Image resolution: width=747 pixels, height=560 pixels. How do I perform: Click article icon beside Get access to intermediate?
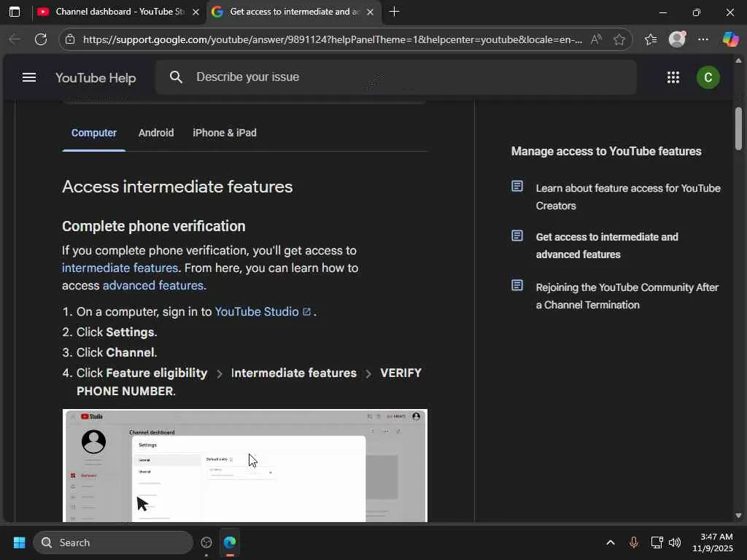click(x=517, y=236)
